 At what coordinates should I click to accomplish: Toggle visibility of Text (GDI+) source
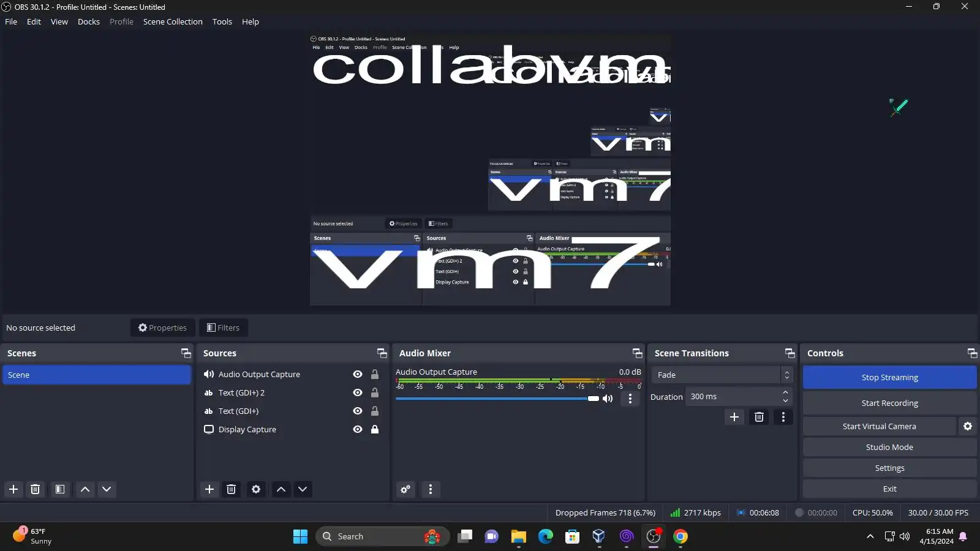pos(358,411)
